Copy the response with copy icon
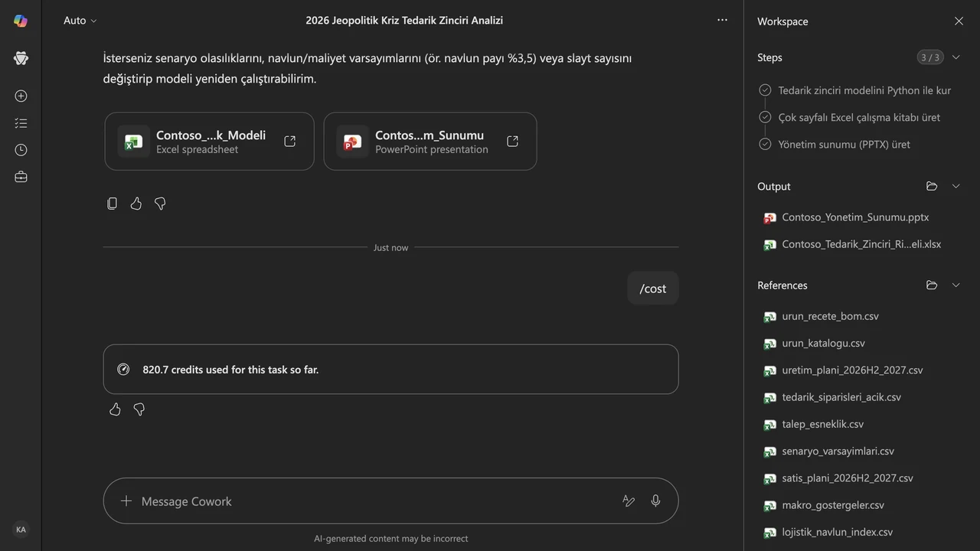Image resolution: width=980 pixels, height=551 pixels. 113,204
